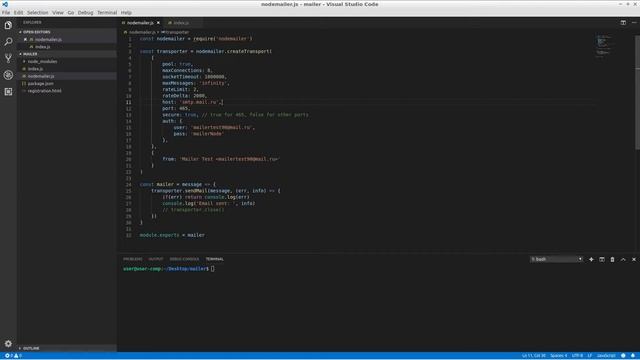This screenshot has height=360, width=640.
Task: Change file encoding via UTF-8
Action: 577,356
